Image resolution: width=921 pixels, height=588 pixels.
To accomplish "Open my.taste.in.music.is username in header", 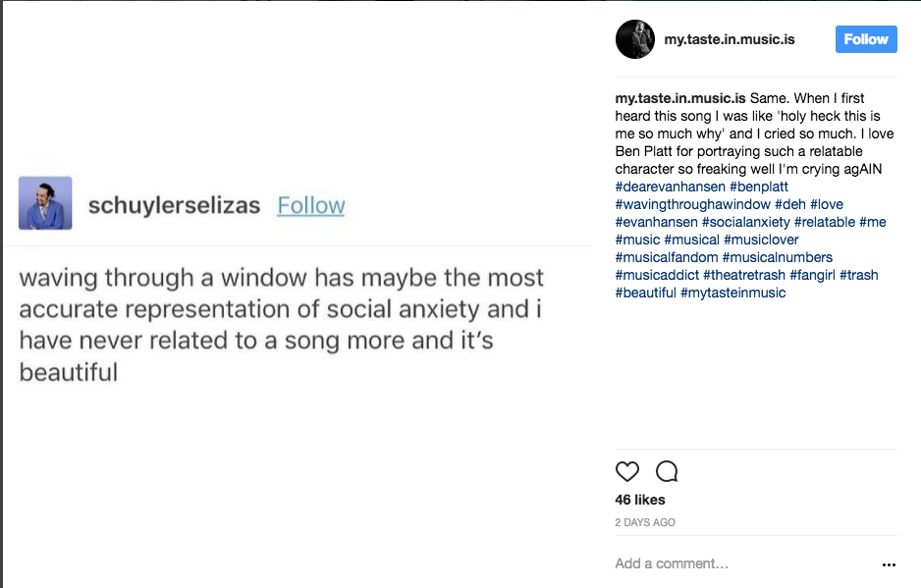I will click(729, 39).
